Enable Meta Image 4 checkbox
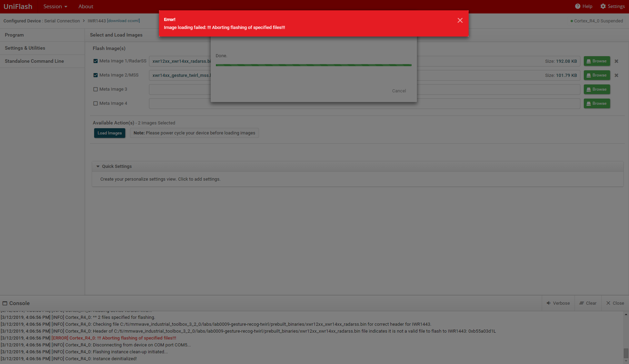Viewport: 629px width, 364px height. pyautogui.click(x=96, y=103)
